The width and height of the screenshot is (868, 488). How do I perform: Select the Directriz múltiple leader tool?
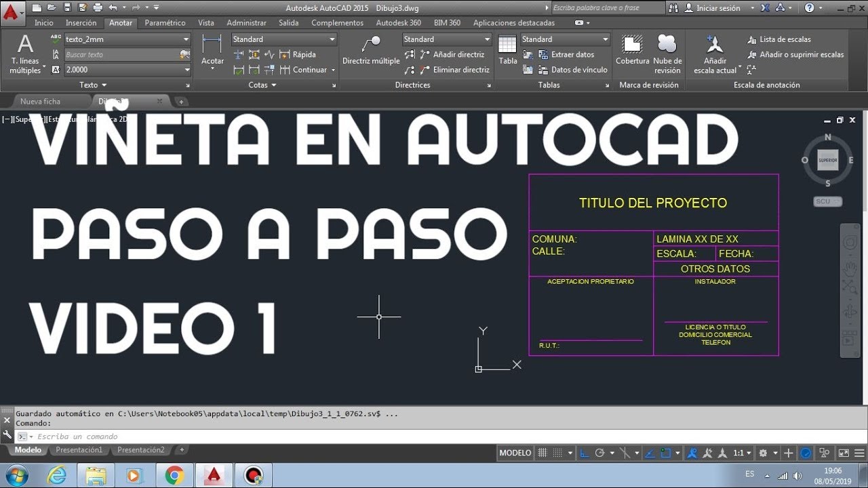pyautogui.click(x=371, y=52)
